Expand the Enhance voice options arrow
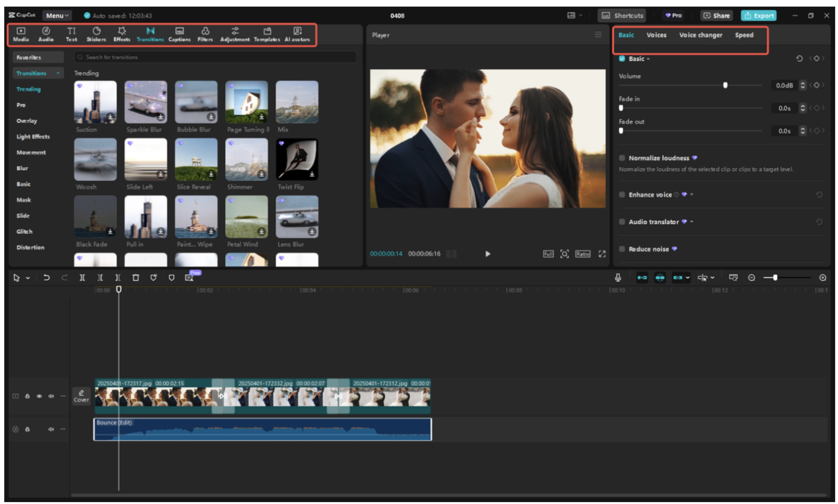This screenshot has width=838, height=504. (x=692, y=195)
